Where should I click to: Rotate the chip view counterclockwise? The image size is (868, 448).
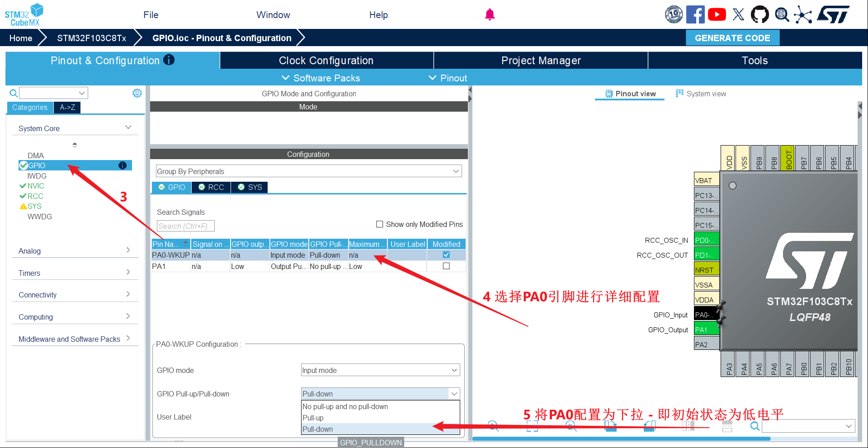649,426
